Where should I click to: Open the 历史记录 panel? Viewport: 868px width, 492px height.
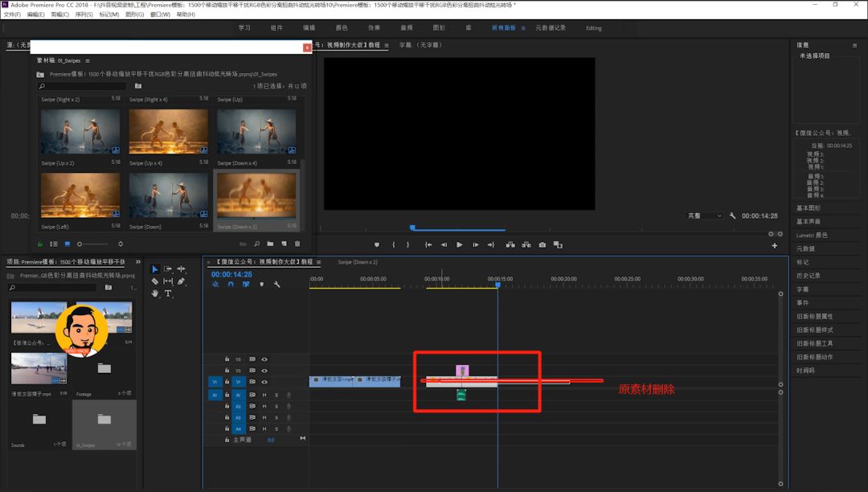[x=809, y=276]
